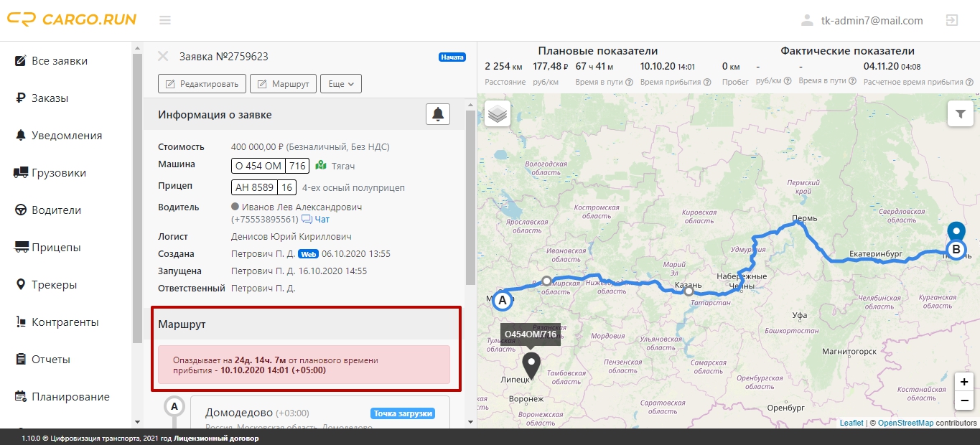Click the cost 400 000,00 ₽ value
Image resolution: width=980 pixels, height=445 pixels.
(258, 147)
